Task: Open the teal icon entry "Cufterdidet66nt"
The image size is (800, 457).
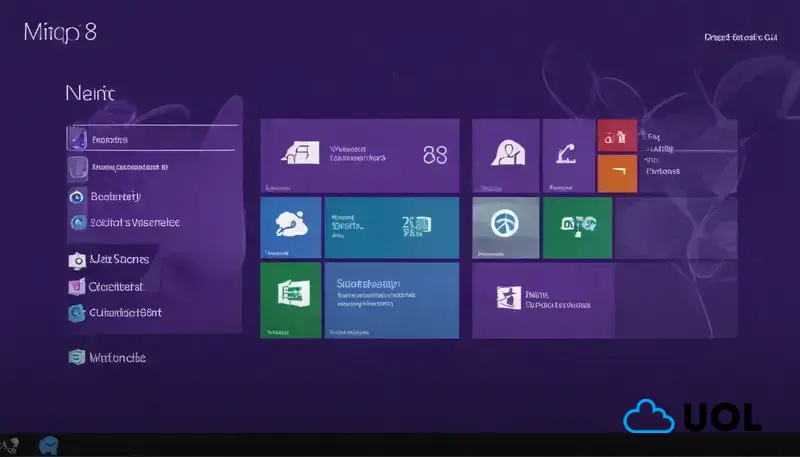Action: [x=115, y=313]
